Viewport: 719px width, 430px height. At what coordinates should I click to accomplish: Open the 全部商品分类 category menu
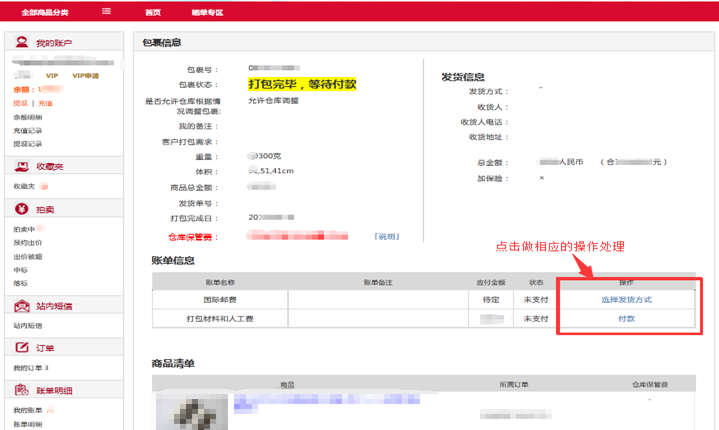[x=46, y=12]
